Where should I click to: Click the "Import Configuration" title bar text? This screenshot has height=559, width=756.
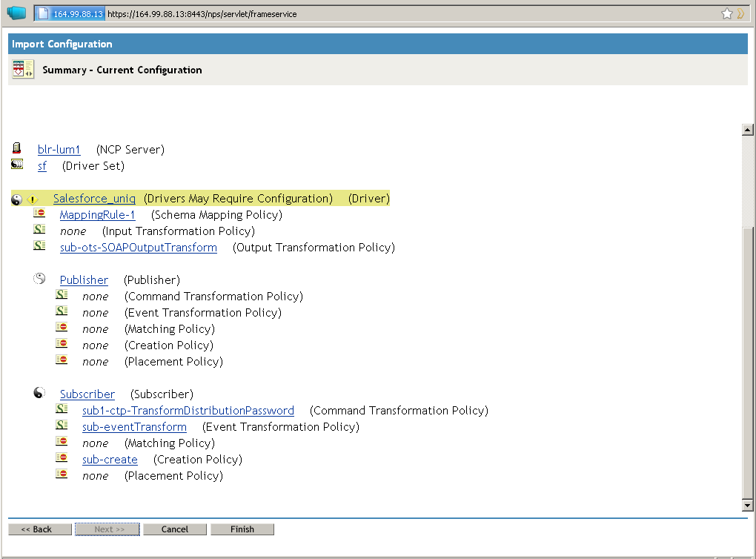[62, 44]
